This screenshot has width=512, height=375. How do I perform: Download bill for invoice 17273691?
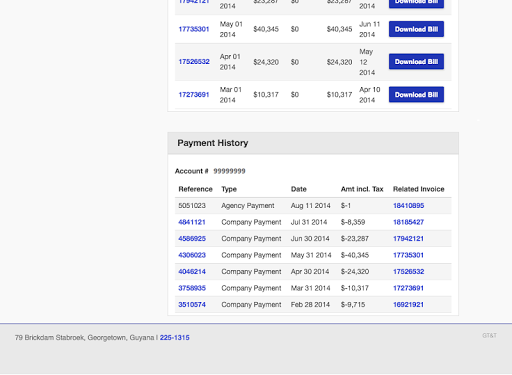tap(416, 95)
